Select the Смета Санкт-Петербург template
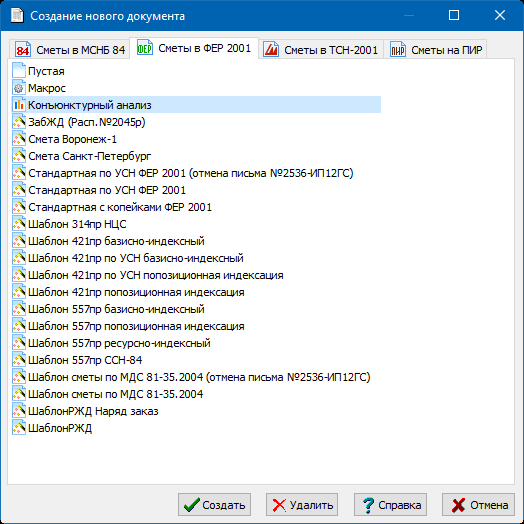Viewport: 524px width, 524px height. [x=90, y=156]
